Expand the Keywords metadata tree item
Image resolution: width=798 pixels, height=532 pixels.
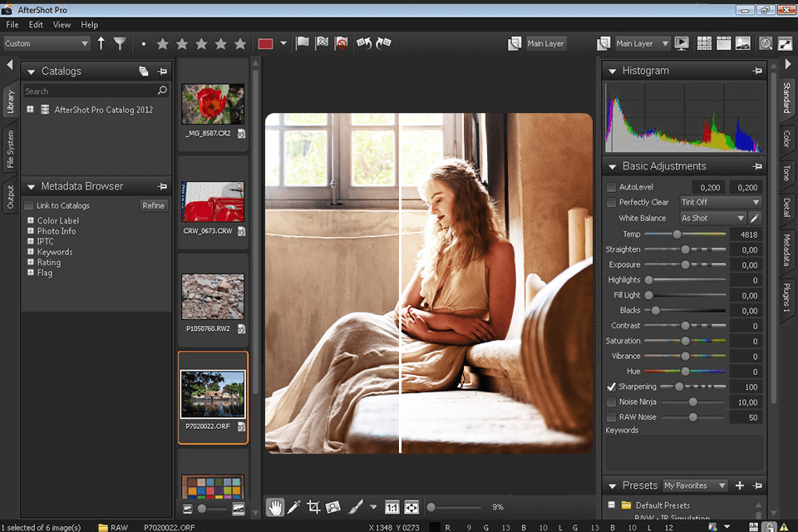click(x=30, y=252)
